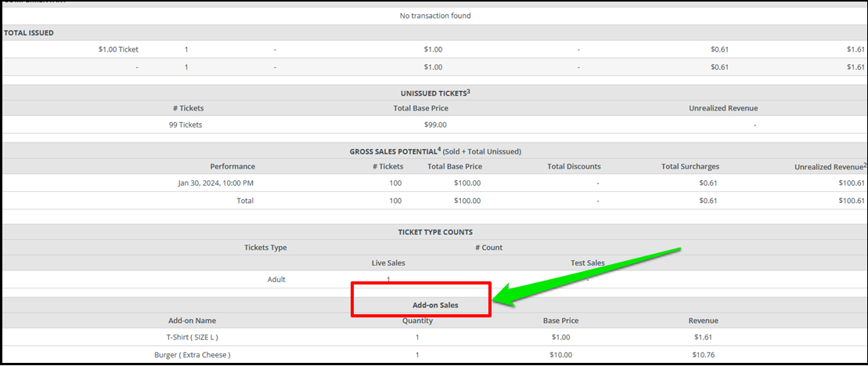This screenshot has width=868, height=366.
Task: Click the $10.76 Burger revenue value
Action: point(703,355)
